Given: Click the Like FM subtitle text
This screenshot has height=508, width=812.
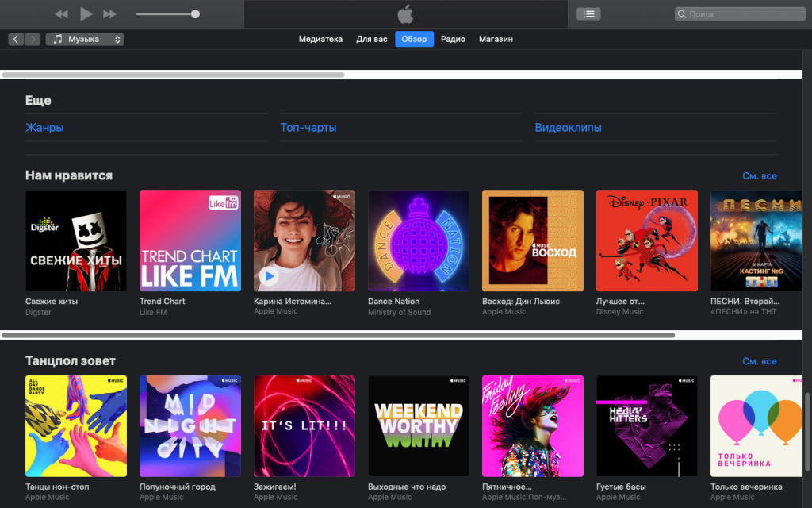Looking at the screenshot, I should (153, 312).
